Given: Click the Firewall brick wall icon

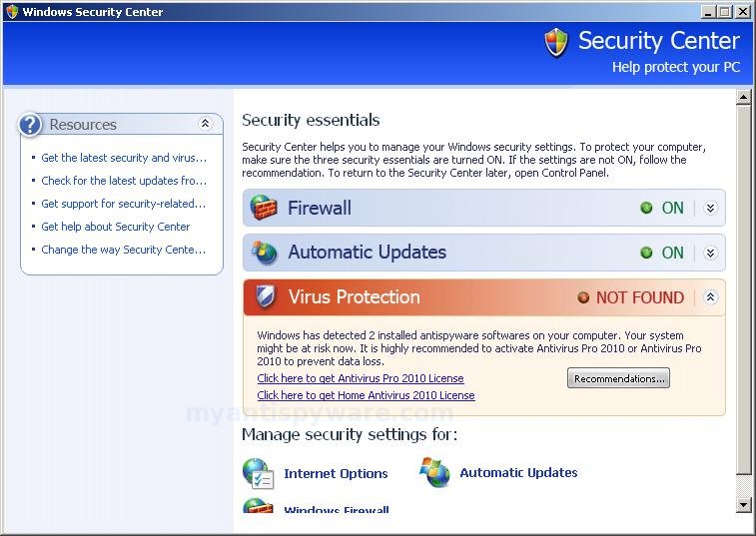Looking at the screenshot, I should [x=264, y=208].
